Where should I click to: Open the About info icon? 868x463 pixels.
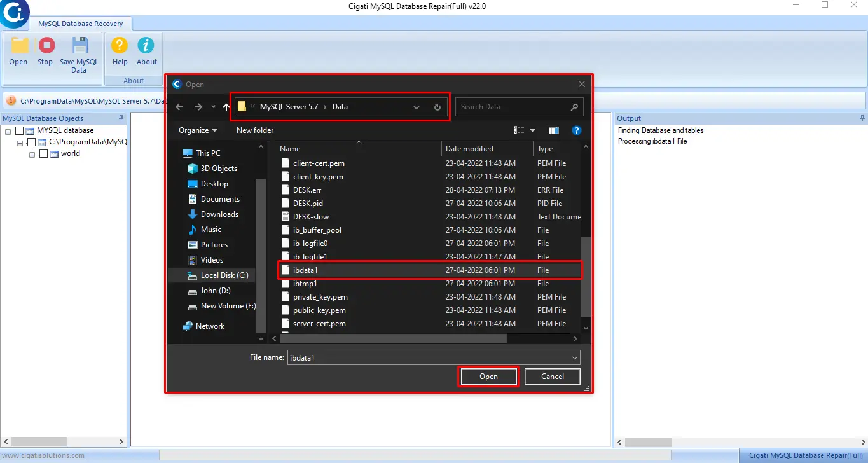coord(146,46)
